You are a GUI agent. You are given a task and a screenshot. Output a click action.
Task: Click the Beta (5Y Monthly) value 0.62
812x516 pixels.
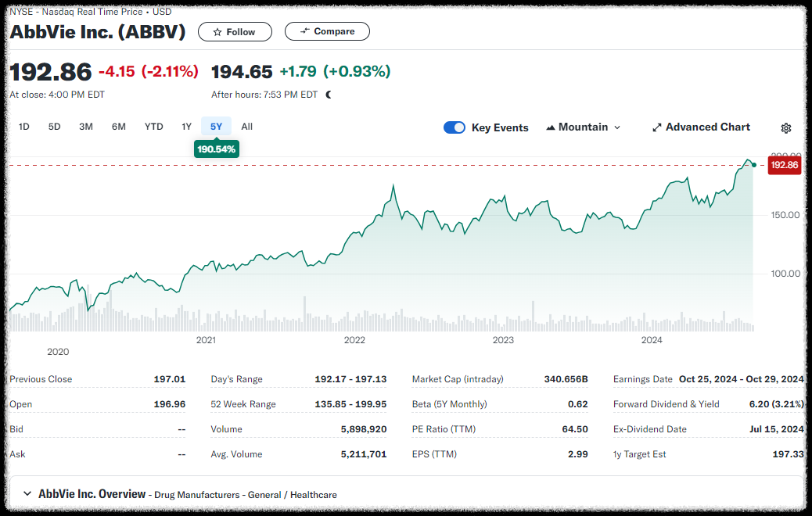click(578, 404)
